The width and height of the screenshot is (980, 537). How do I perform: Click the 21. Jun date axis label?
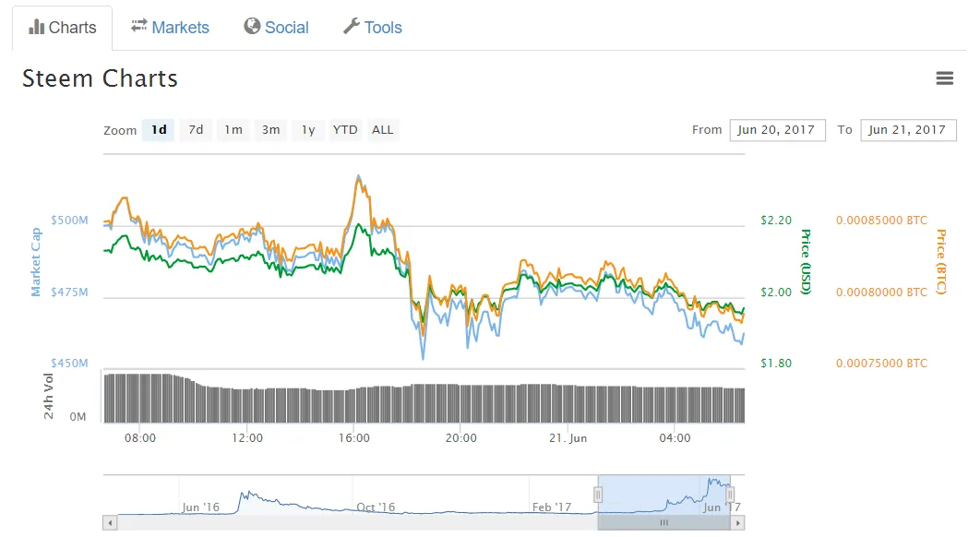point(568,438)
